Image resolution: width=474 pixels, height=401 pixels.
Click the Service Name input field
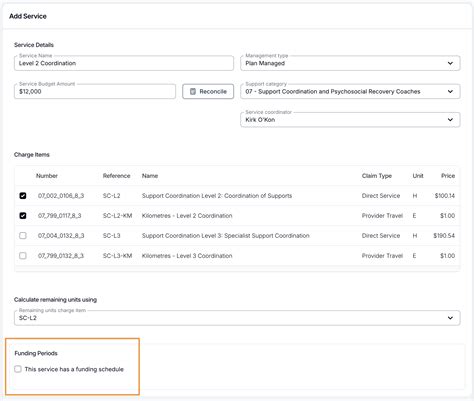click(124, 63)
